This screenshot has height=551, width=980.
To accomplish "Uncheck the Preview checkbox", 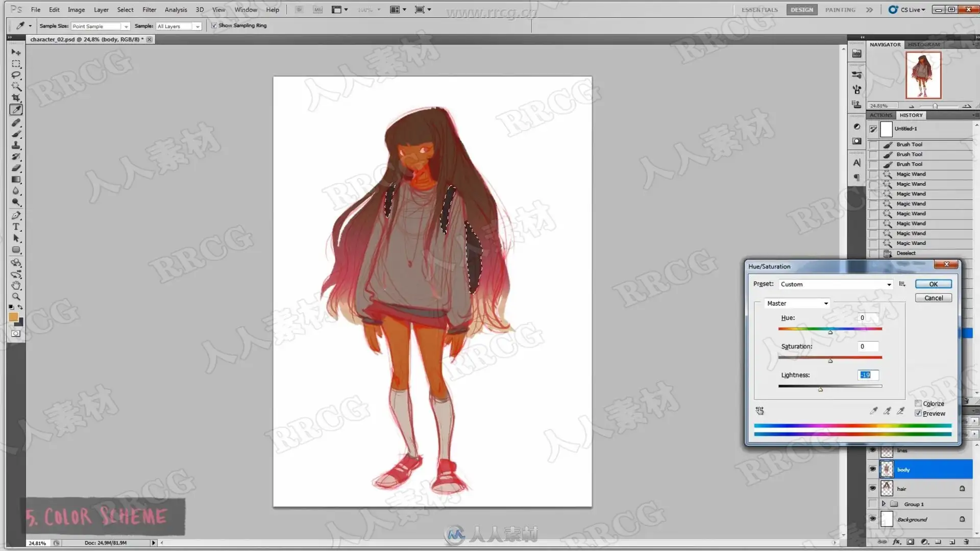I will (918, 413).
